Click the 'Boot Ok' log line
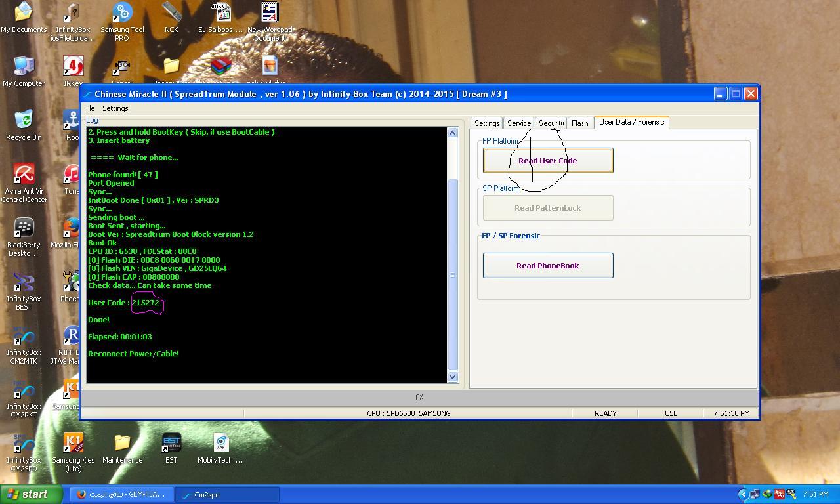The width and height of the screenshot is (840, 504). (102, 243)
